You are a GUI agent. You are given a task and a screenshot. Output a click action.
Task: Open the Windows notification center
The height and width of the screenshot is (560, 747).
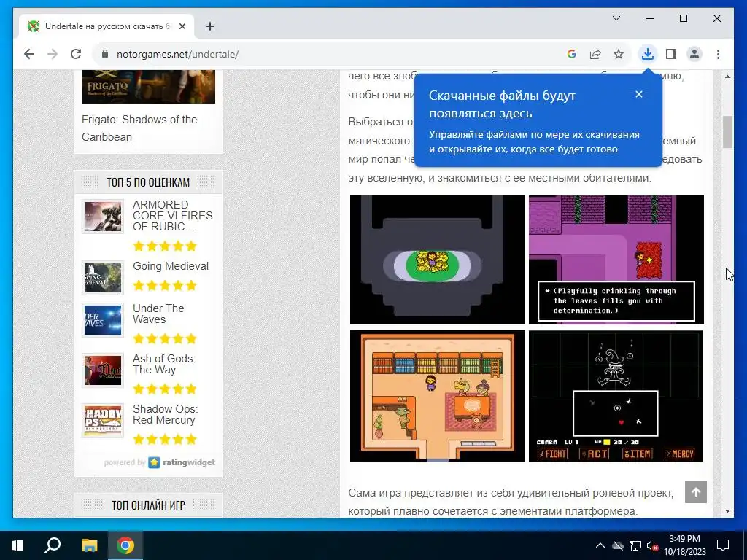click(723, 545)
